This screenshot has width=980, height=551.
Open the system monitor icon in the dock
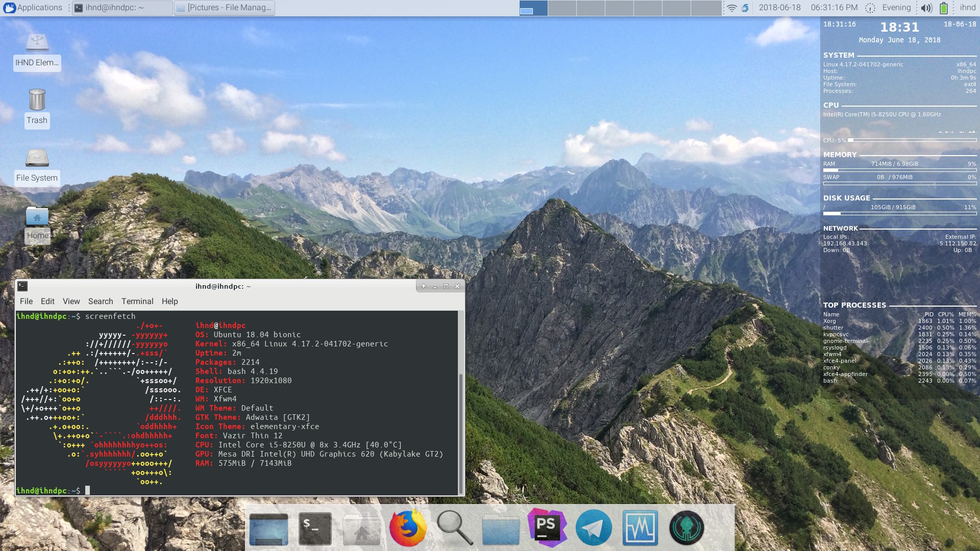click(640, 528)
